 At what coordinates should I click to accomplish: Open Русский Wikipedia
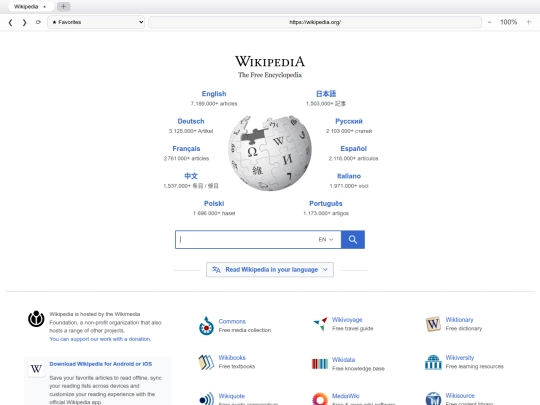[x=349, y=121]
